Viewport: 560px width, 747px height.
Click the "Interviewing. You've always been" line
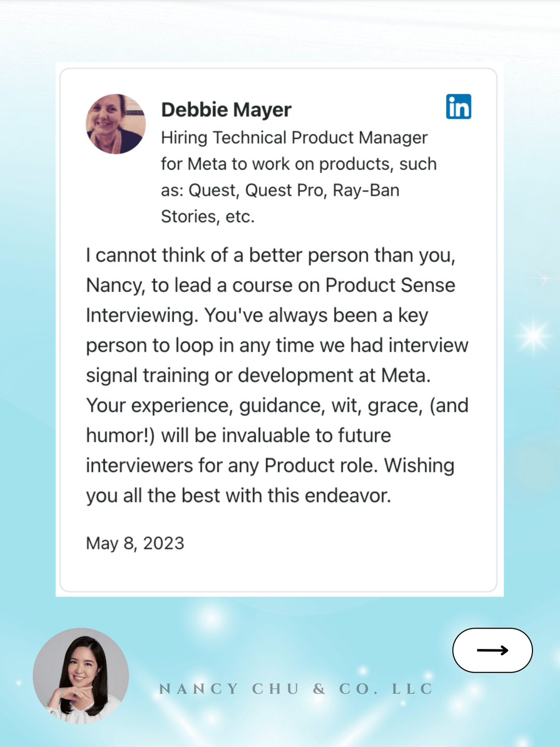[257, 315]
